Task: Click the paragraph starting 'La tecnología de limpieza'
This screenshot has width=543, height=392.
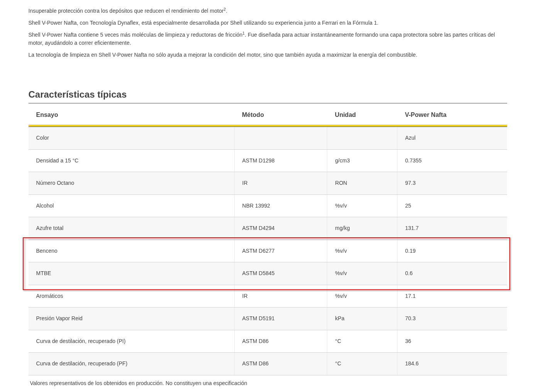Action: 223,55
